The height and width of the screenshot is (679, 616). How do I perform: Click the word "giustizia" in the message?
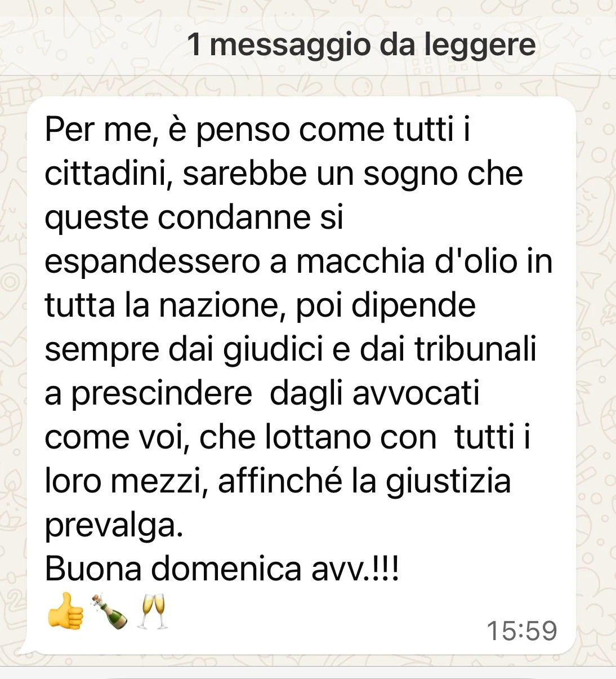(449, 482)
